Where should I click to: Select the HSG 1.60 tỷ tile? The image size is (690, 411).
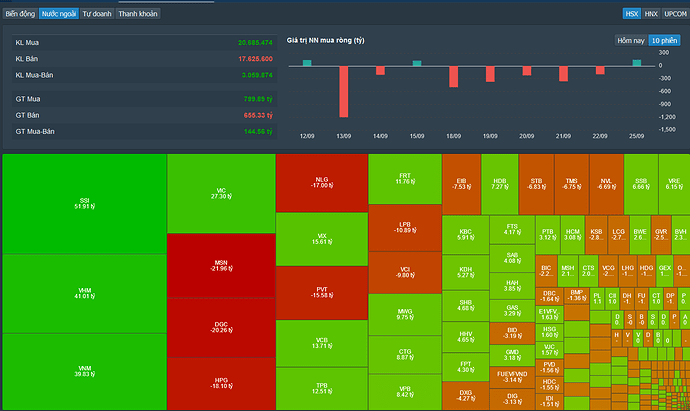coord(549,332)
